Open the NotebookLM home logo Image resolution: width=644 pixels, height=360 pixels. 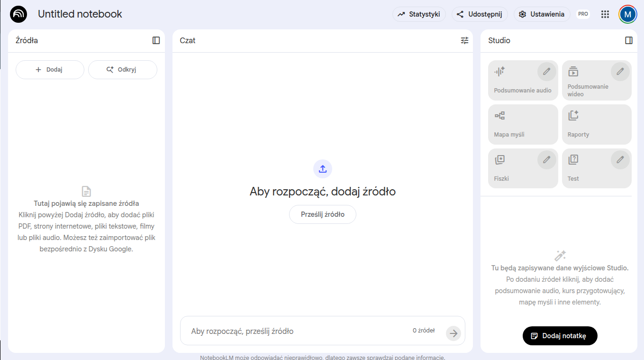(x=18, y=14)
